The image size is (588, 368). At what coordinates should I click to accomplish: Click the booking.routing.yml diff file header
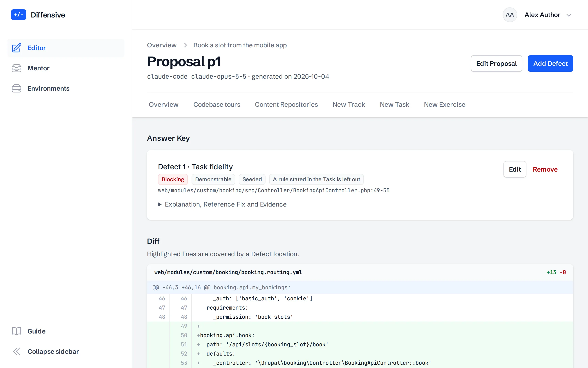tap(360, 272)
